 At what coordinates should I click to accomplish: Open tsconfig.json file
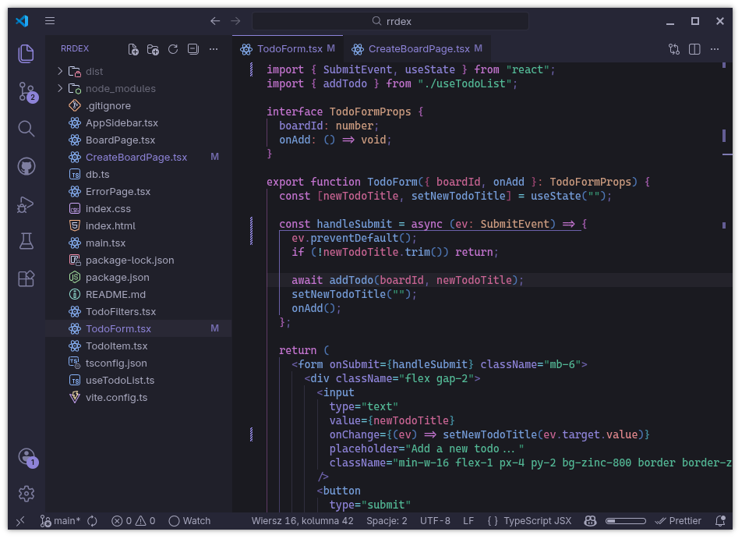[x=139, y=363]
